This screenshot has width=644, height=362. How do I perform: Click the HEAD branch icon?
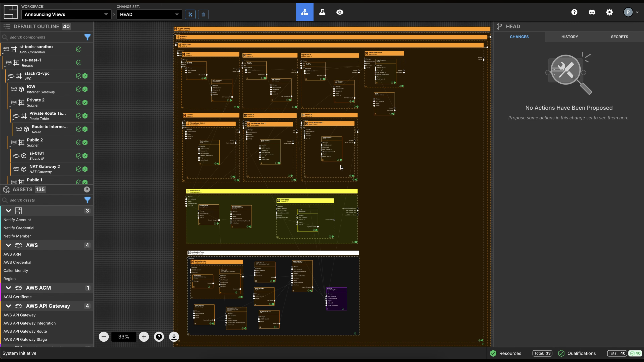(500, 26)
